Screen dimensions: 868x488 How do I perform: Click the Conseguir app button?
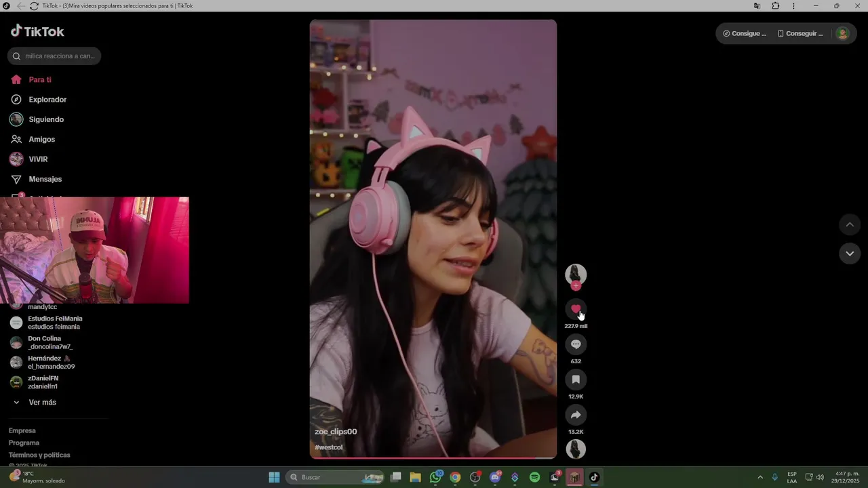[800, 33]
